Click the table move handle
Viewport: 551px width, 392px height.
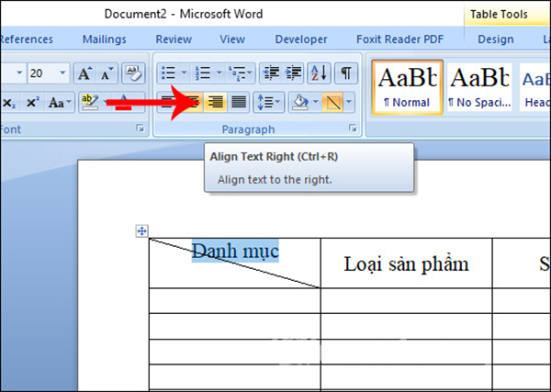[x=141, y=231]
